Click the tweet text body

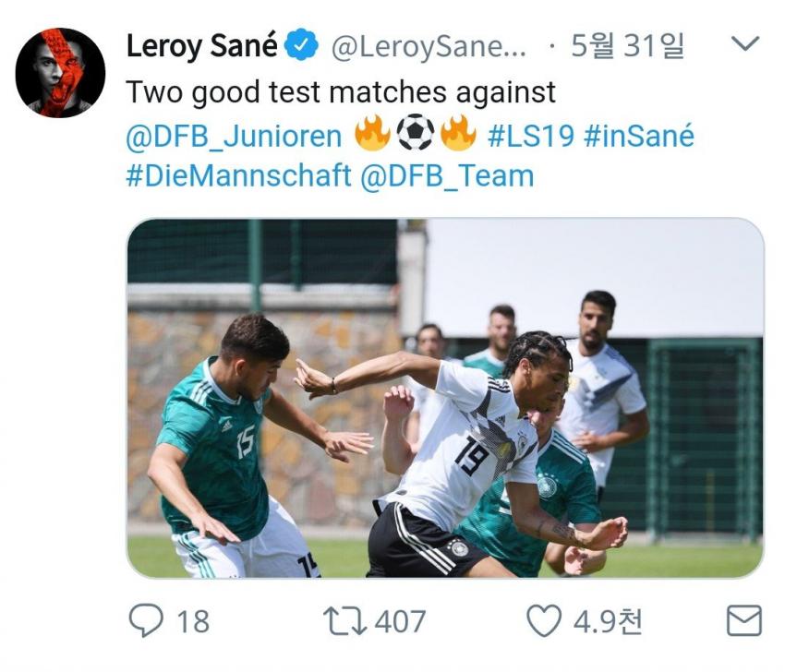click(x=410, y=134)
